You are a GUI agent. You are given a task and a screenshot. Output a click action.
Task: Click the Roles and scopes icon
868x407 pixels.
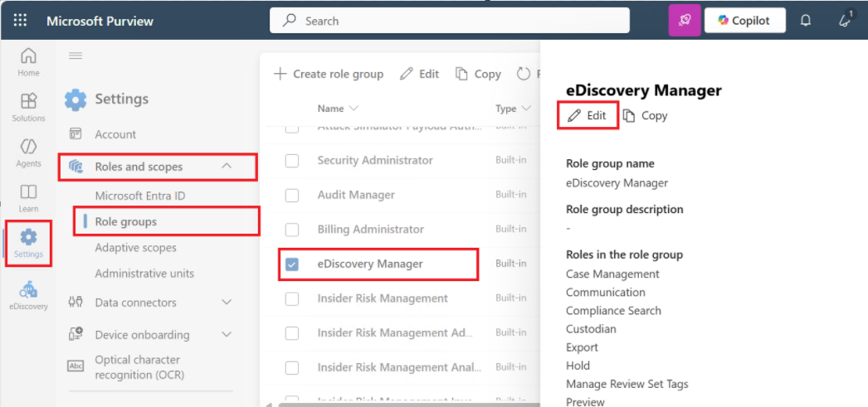click(x=76, y=167)
